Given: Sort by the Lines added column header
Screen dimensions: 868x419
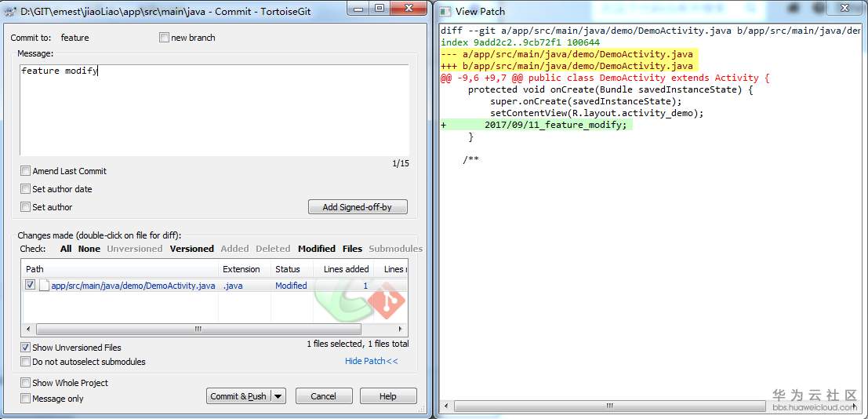Looking at the screenshot, I should click(x=344, y=269).
